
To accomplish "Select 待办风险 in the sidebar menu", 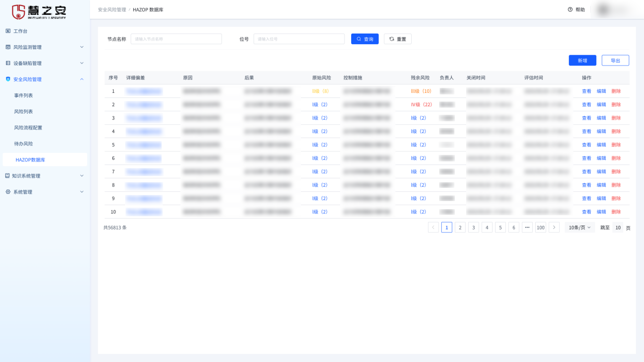I will tap(23, 144).
